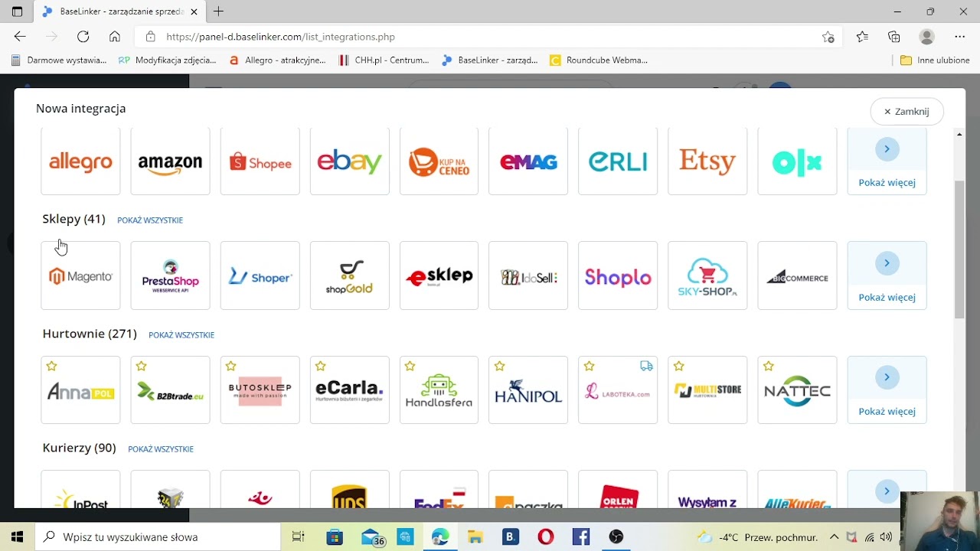Expand more marketplaces via Pokaż więcej

tap(887, 161)
